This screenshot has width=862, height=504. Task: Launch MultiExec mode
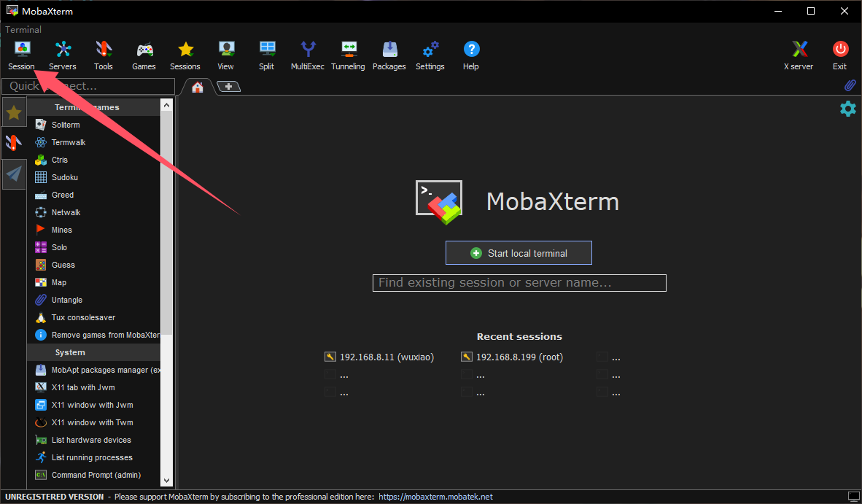(x=307, y=55)
